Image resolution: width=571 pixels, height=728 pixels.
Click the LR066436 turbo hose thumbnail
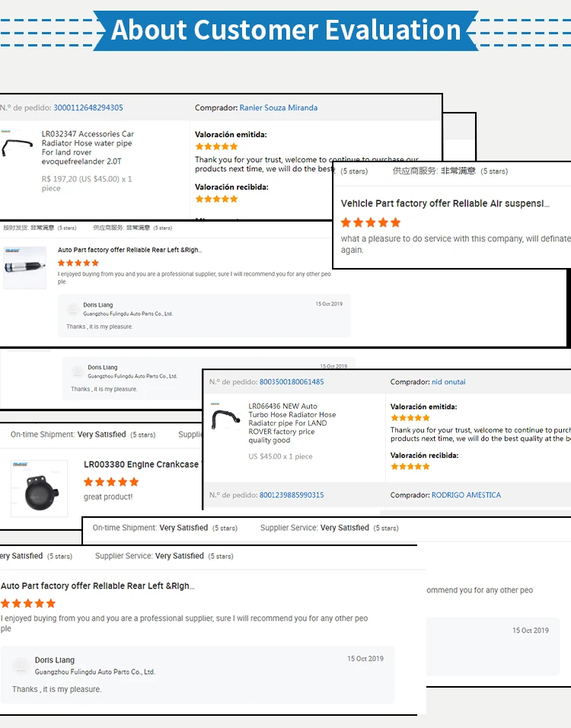pos(226,421)
